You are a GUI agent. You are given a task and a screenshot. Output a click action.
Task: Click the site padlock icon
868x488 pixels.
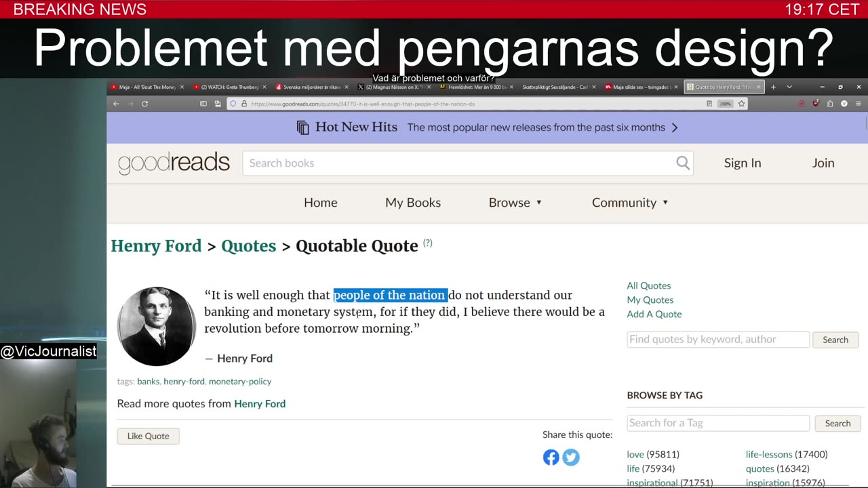[x=244, y=104]
